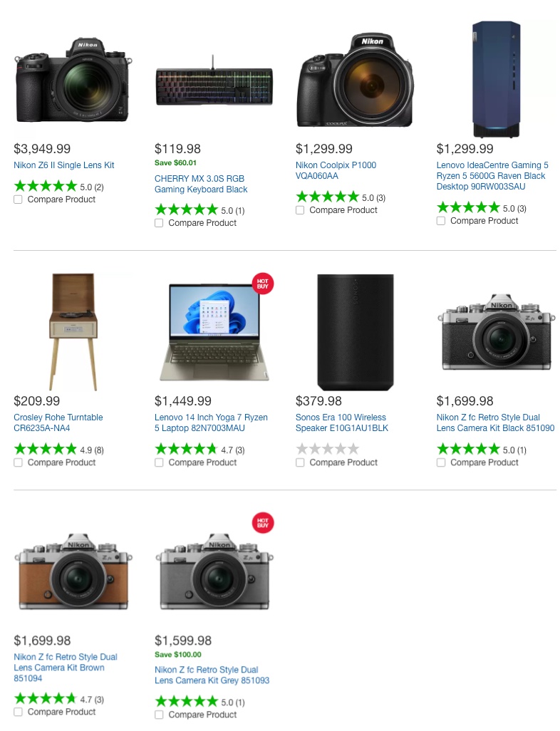Enable Compare Product for Sonos Era 100 speaker

[301, 462]
